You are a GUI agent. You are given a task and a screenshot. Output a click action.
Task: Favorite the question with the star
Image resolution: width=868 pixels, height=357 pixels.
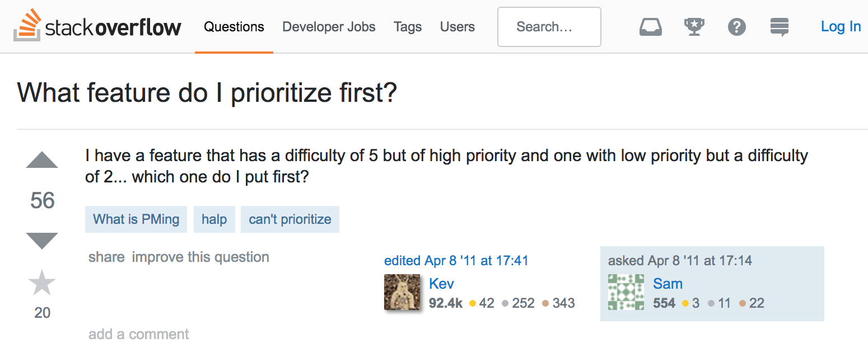point(42,283)
